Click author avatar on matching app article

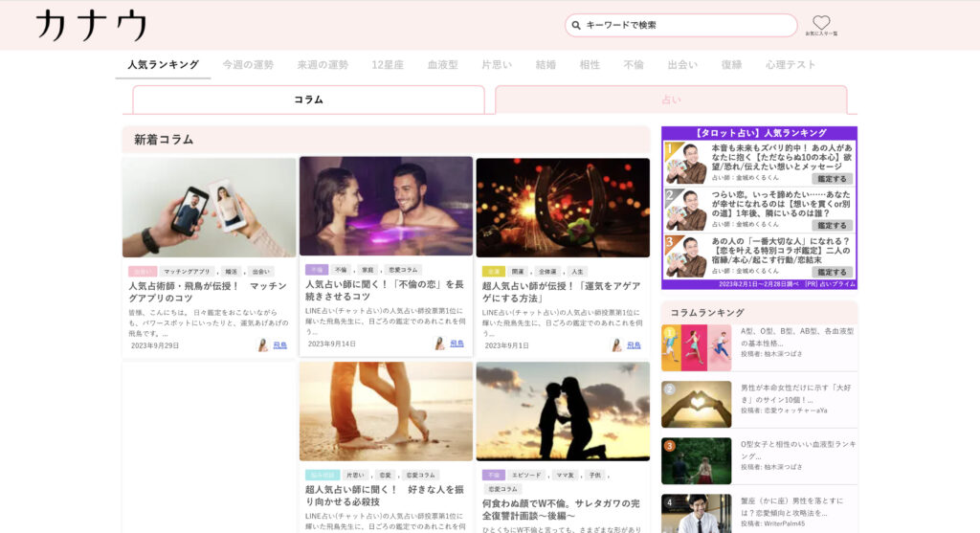click(263, 344)
